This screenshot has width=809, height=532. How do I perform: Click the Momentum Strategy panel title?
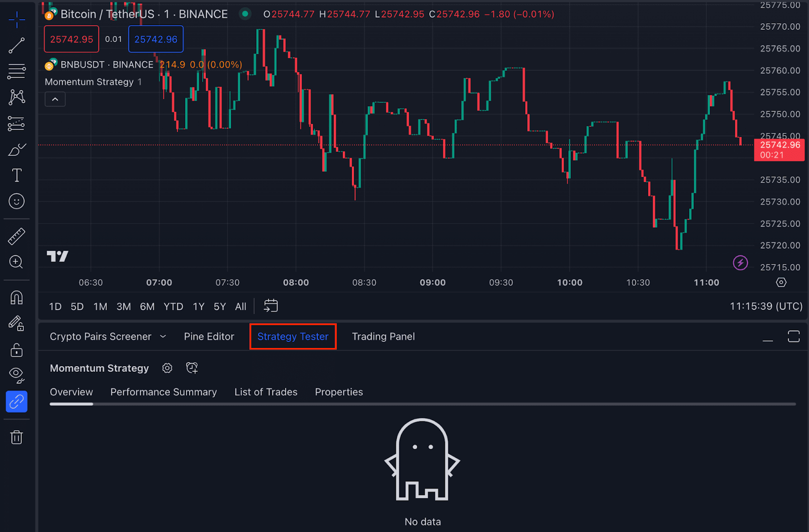tap(99, 368)
